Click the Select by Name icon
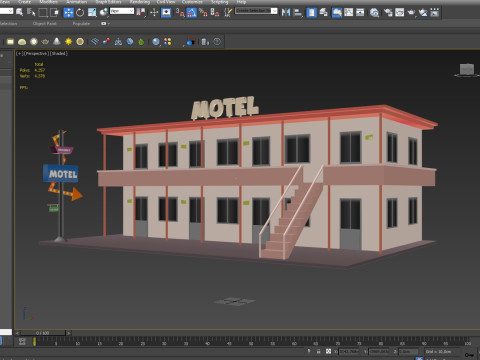This screenshot has height=360, width=480. pyautogui.click(x=31, y=13)
